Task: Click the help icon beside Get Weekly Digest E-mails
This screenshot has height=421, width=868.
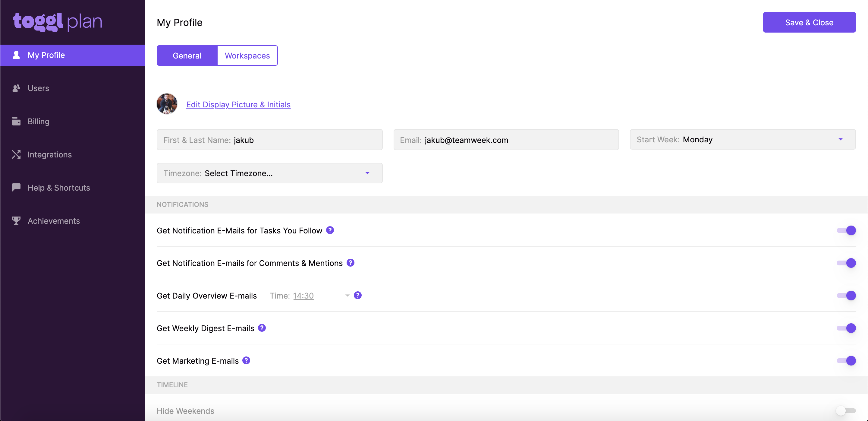Action: pyautogui.click(x=262, y=328)
